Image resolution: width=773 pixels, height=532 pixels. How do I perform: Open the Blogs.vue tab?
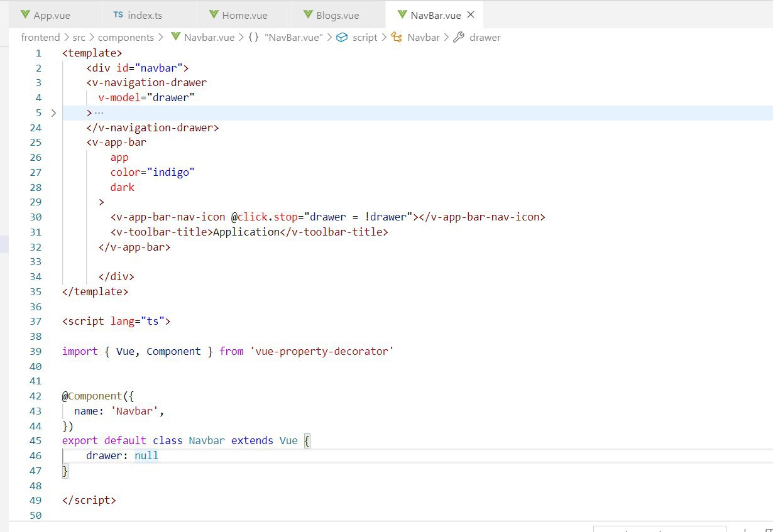point(338,15)
